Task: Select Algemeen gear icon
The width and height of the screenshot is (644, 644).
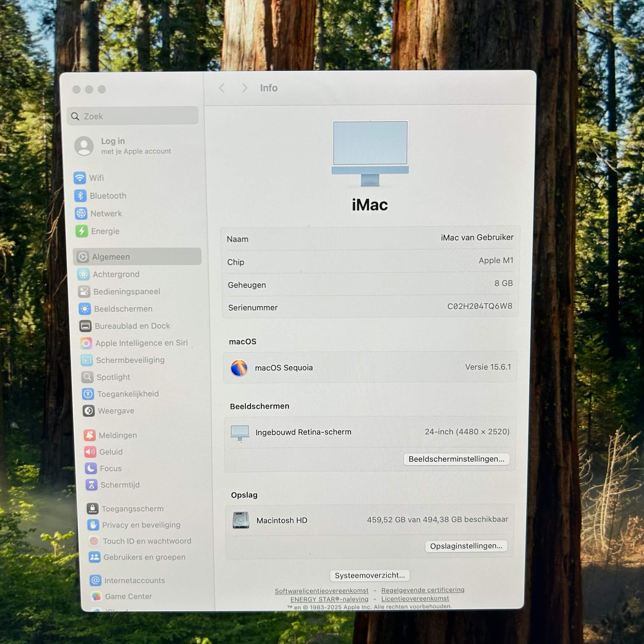Action: 83,257
